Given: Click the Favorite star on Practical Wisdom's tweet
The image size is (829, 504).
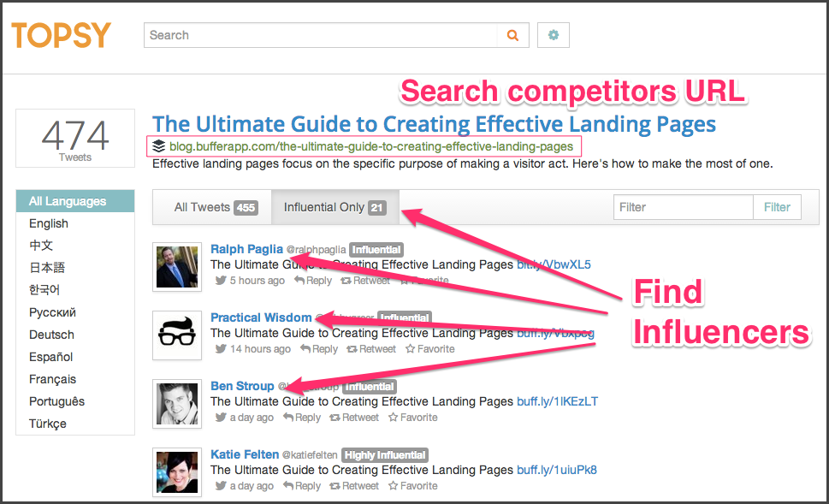Looking at the screenshot, I should [411, 348].
